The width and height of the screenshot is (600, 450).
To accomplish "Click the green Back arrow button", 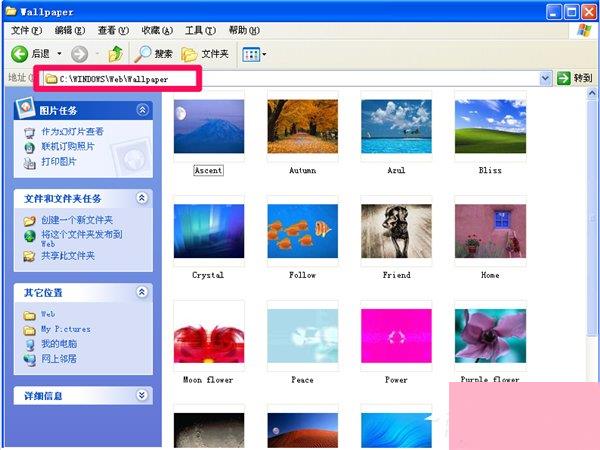I will point(19,54).
